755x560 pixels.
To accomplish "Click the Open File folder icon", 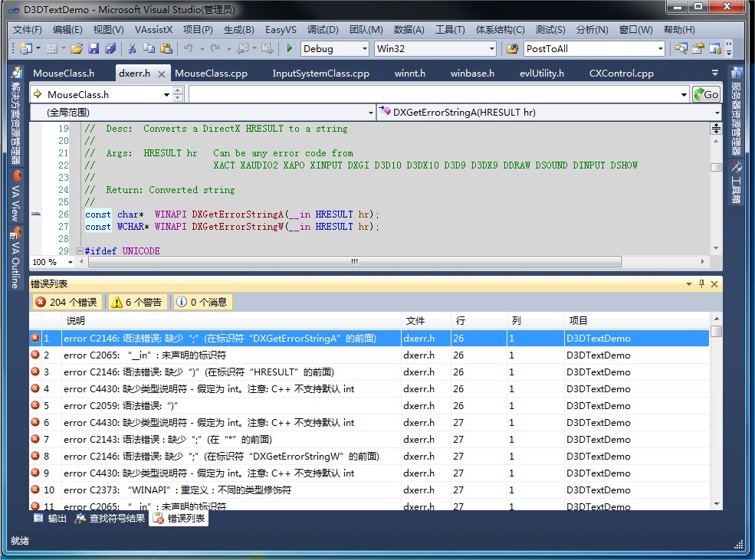I will click(x=77, y=48).
